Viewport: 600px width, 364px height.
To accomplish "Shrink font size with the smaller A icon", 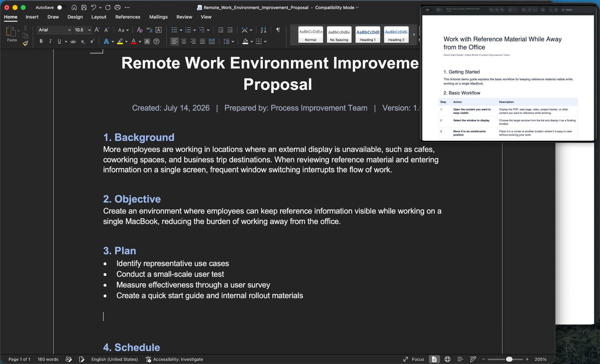I will (x=107, y=30).
